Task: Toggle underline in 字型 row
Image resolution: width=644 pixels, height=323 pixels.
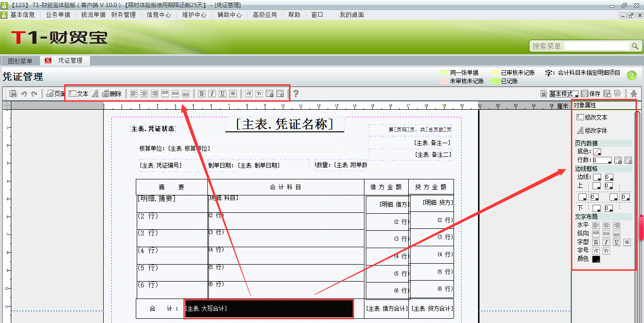Action: coord(617,242)
